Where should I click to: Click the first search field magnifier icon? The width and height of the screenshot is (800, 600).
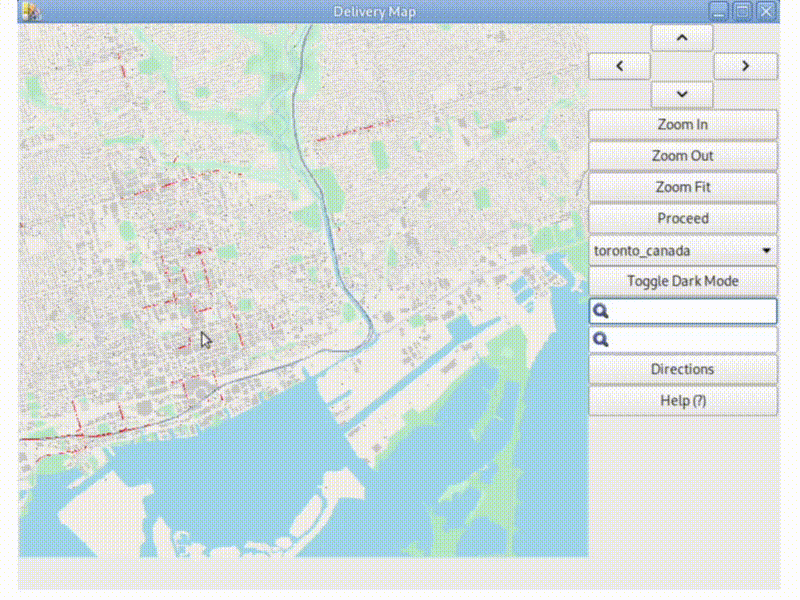point(601,311)
